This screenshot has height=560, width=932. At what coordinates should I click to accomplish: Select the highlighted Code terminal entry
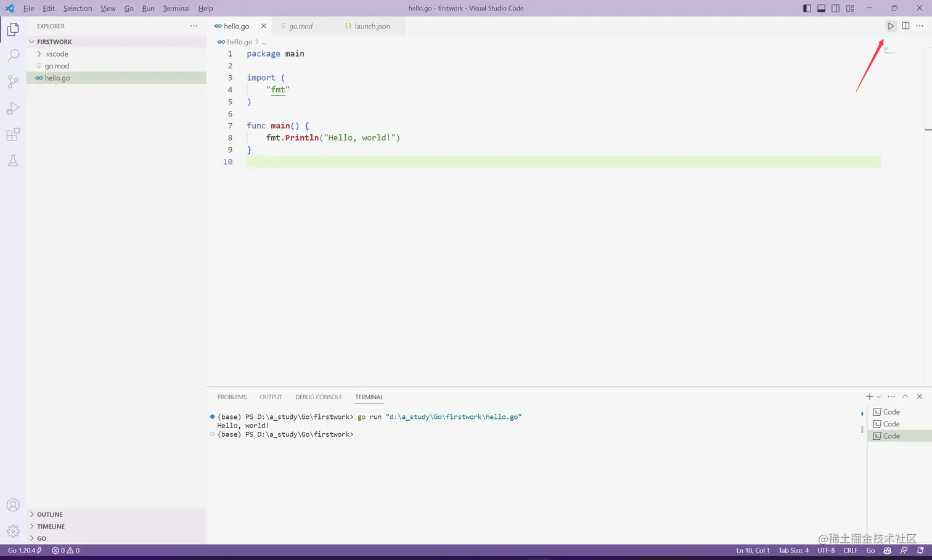pos(899,436)
